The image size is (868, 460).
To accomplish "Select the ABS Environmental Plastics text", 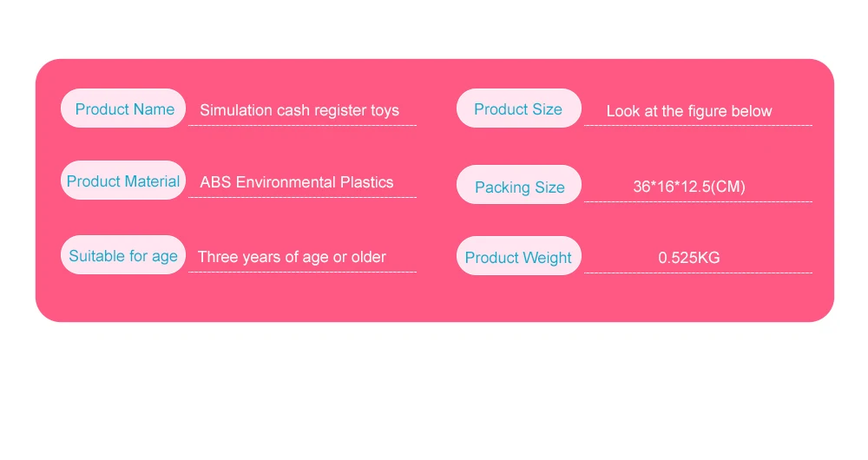I will click(297, 182).
